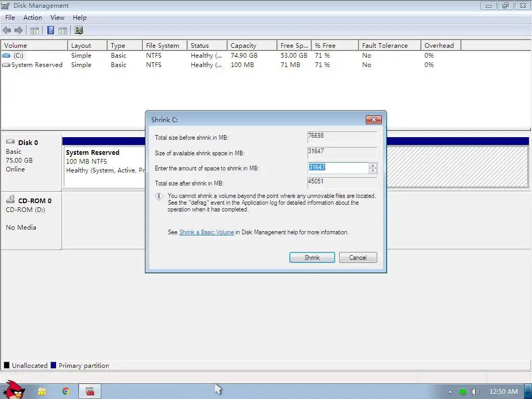Click the 74.90 GB capacity cell
Viewport: 532px width, 399px height.
click(244, 55)
